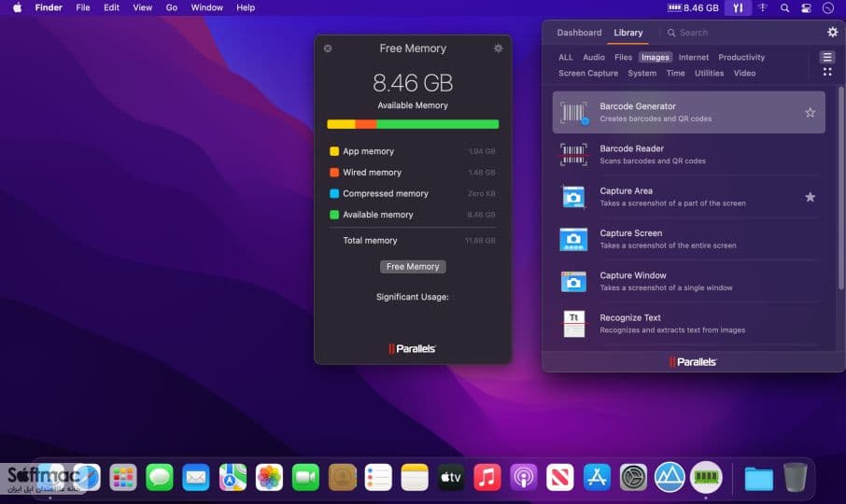Switch to Library tab
This screenshot has width=846, height=504.
tap(628, 33)
